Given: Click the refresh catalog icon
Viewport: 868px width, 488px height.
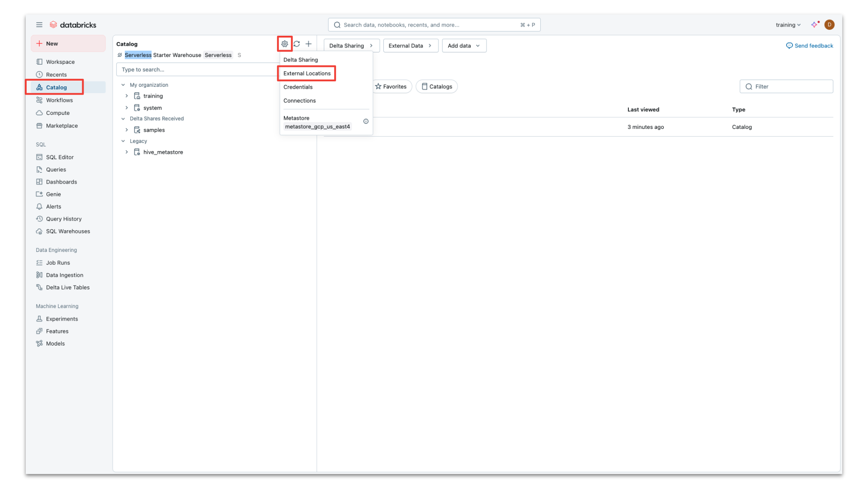Looking at the screenshot, I should pyautogui.click(x=297, y=44).
